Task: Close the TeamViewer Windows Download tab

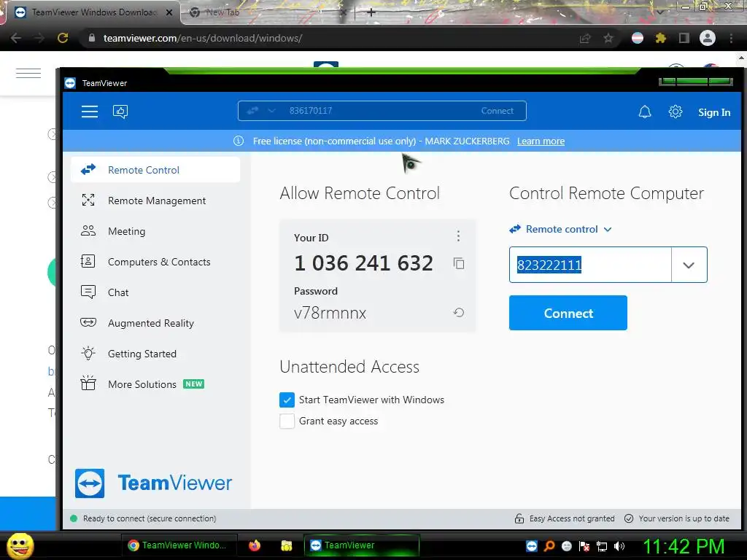Action: tap(169, 12)
